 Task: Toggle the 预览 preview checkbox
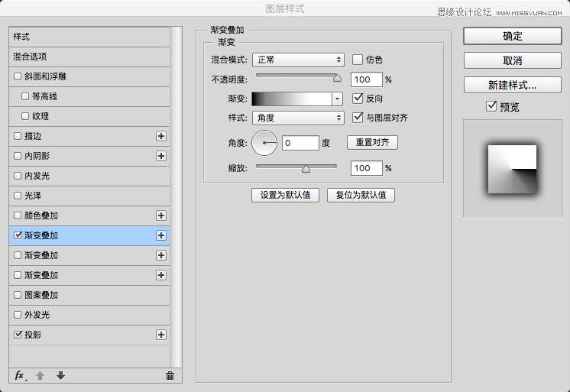(491, 106)
